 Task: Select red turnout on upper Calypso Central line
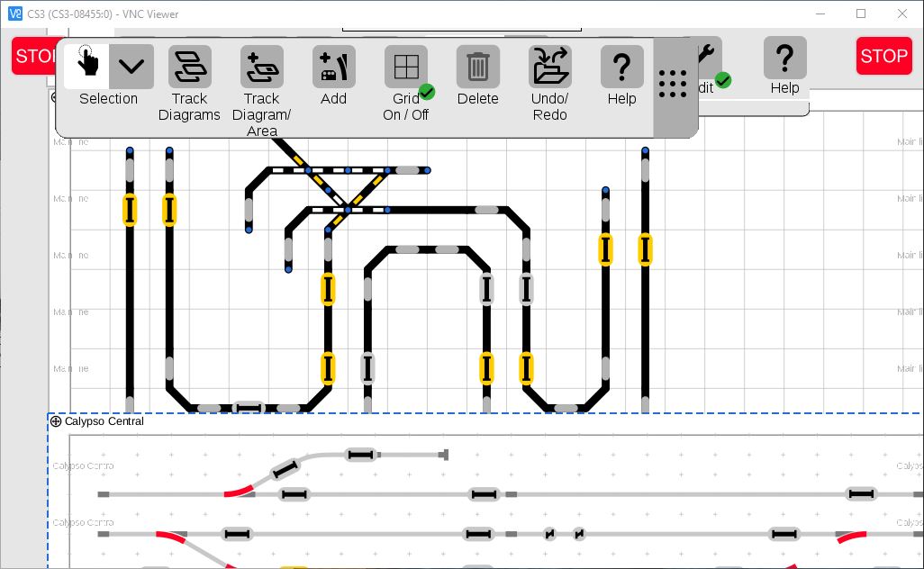click(240, 492)
